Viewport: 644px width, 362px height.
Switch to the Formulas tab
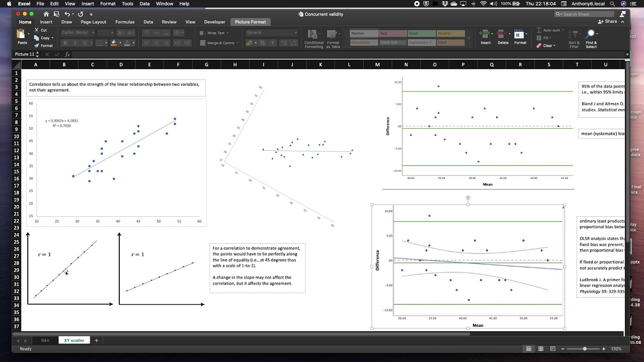[x=125, y=22]
